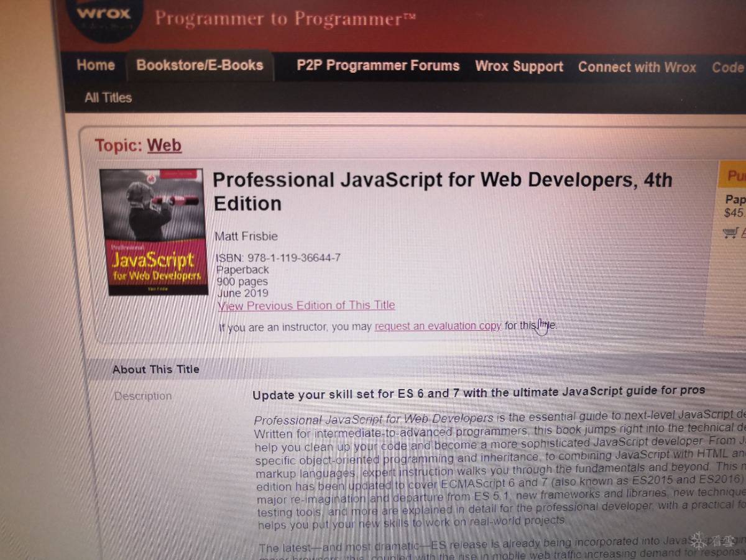Open the Web topic link
The image size is (746, 560).
(x=164, y=145)
